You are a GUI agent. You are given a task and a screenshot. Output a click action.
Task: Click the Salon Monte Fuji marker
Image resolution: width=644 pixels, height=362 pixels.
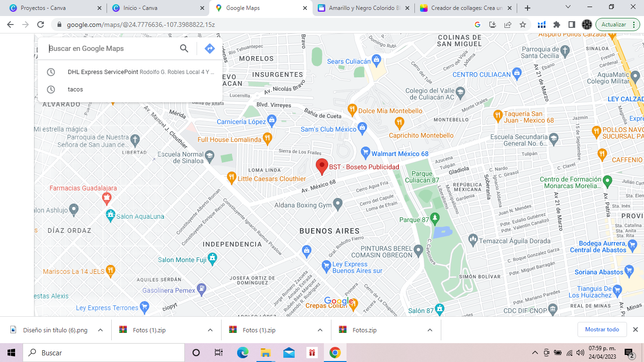click(213, 258)
